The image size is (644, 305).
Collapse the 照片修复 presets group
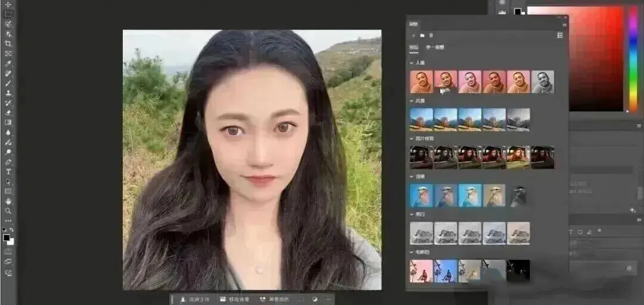pos(411,138)
